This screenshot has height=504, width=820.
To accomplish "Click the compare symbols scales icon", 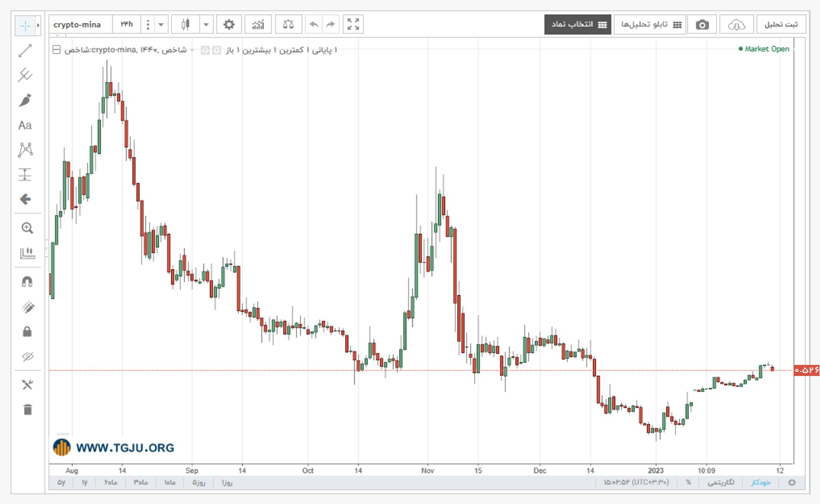I will pyautogui.click(x=288, y=24).
